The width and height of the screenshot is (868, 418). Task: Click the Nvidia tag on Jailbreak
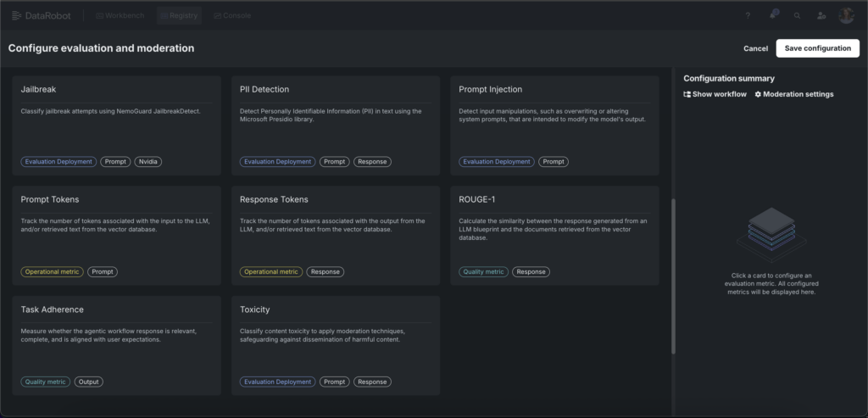coord(147,162)
